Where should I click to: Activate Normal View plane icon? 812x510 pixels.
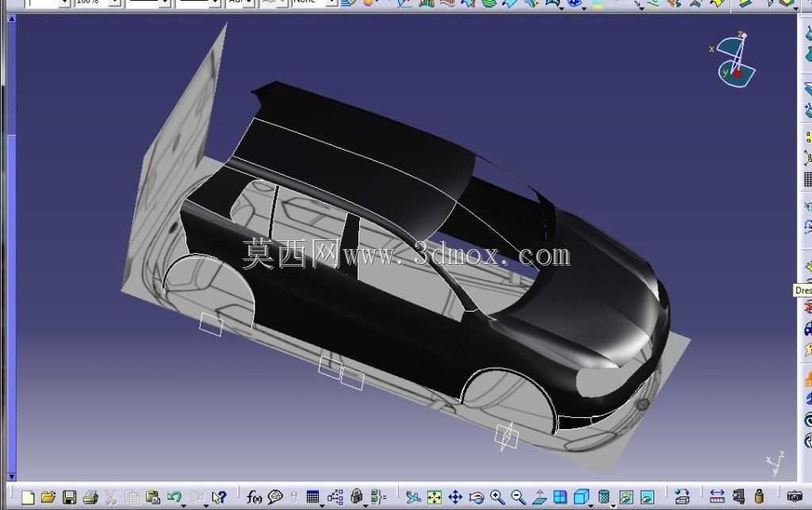(x=539, y=497)
